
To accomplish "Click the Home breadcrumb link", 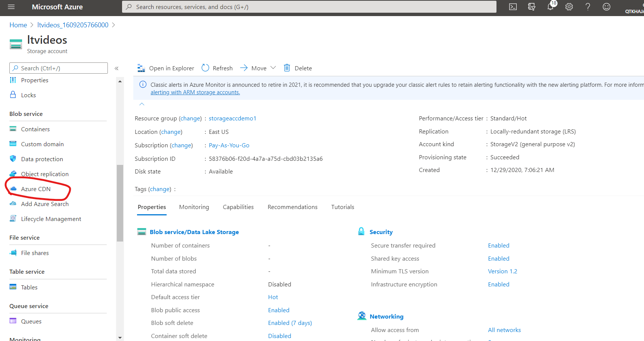I will tap(18, 25).
